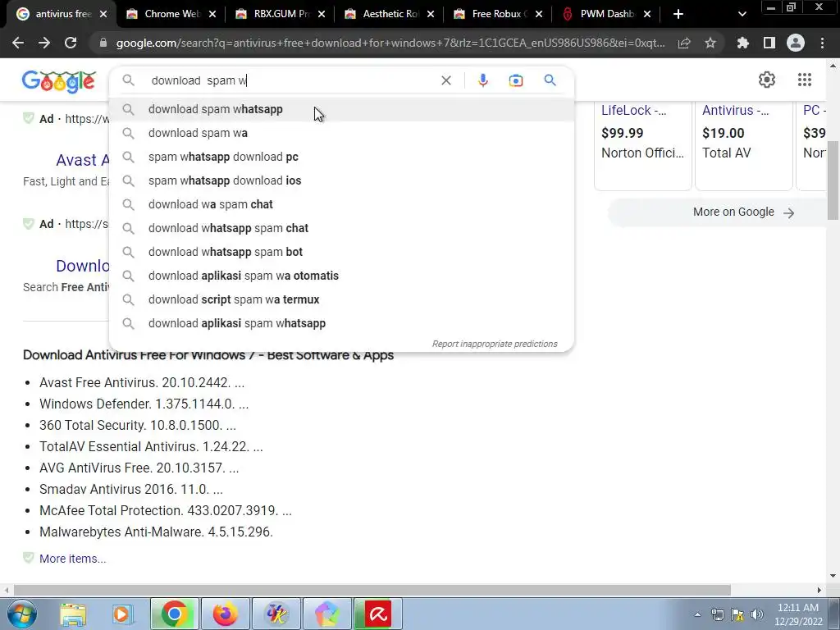
Task: Open the Windows Start orb
Action: 22,614
